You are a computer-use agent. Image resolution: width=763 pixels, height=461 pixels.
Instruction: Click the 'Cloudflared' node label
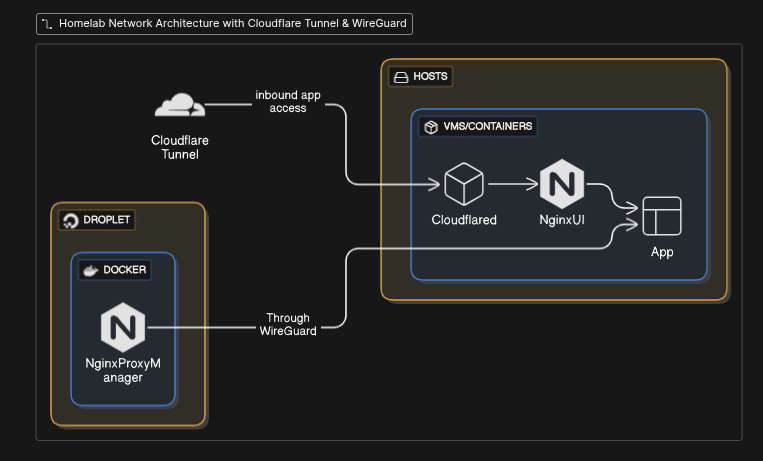coord(464,220)
